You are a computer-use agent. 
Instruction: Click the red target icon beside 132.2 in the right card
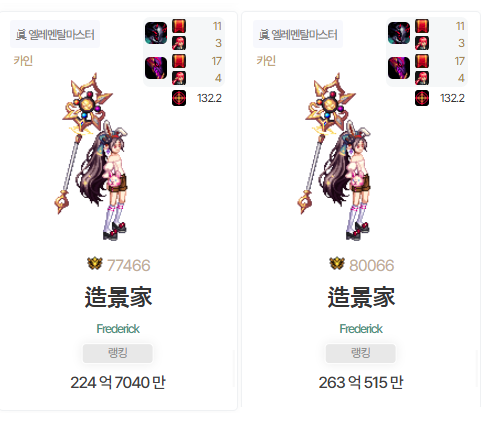click(422, 98)
